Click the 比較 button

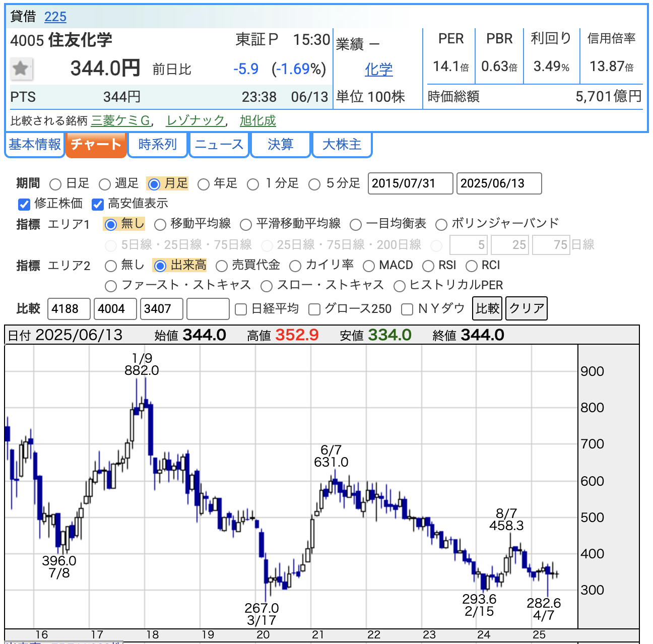click(488, 308)
